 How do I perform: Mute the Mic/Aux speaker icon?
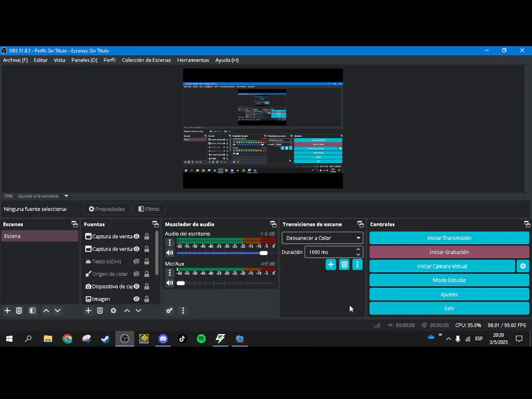tap(170, 283)
